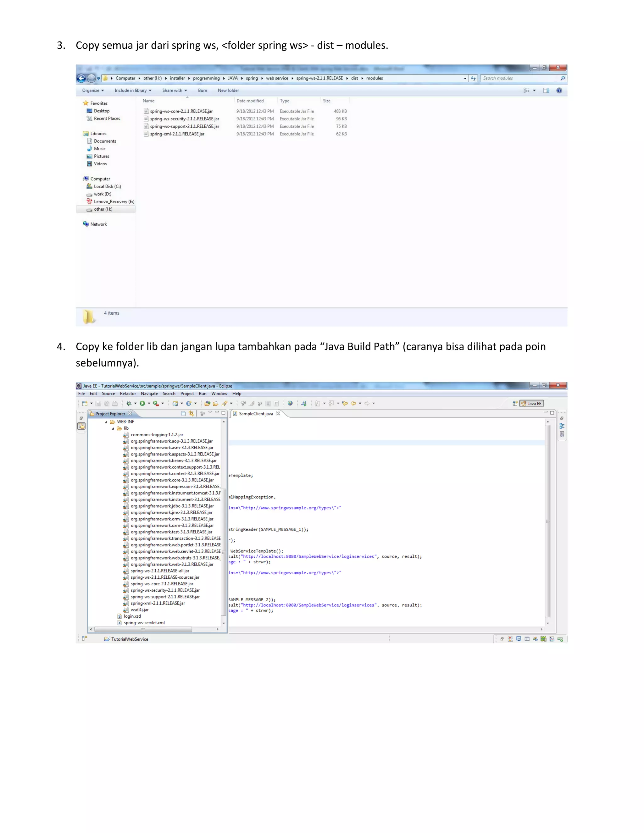Click the Burn button in Explorer

tap(203, 91)
